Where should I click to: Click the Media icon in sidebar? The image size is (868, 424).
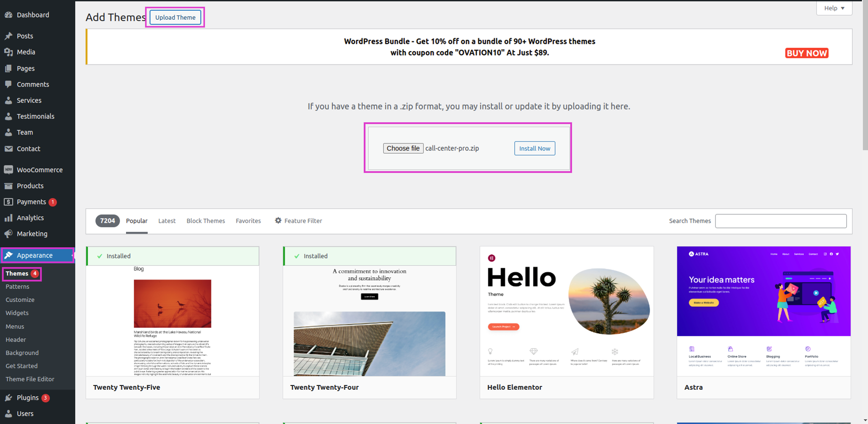coord(8,52)
